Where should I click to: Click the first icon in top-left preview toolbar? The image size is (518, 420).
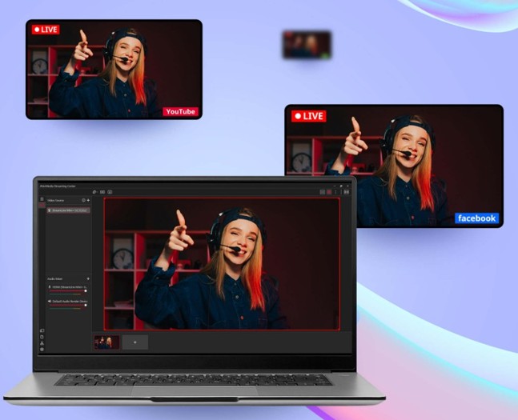pyautogui.click(x=94, y=192)
